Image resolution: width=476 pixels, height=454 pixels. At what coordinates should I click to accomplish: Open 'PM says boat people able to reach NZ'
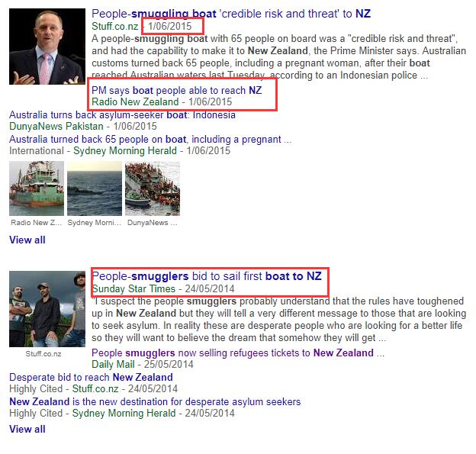177,90
